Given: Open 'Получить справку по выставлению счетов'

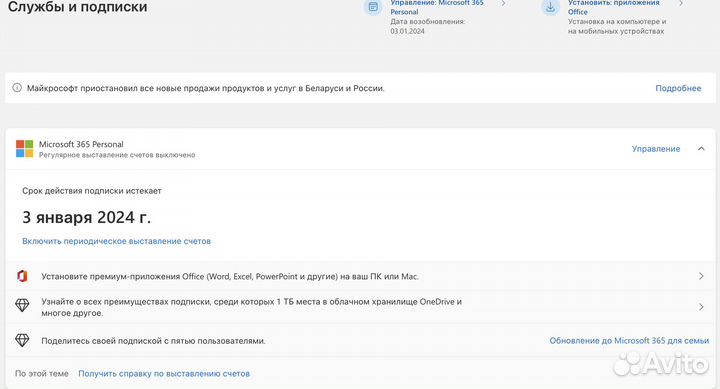Looking at the screenshot, I should click(164, 374).
